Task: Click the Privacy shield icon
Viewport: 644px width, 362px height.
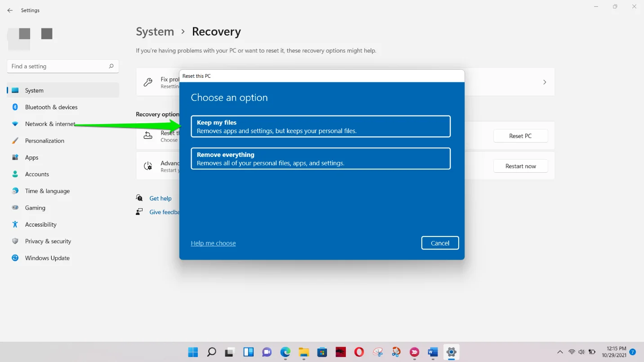Action: click(15, 241)
